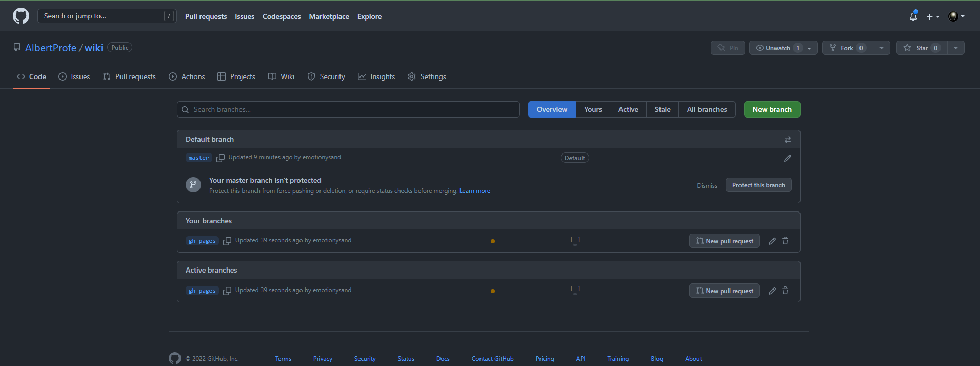This screenshot has height=366, width=980.
Task: Switch default branch using arrows icon
Action: coord(788,140)
